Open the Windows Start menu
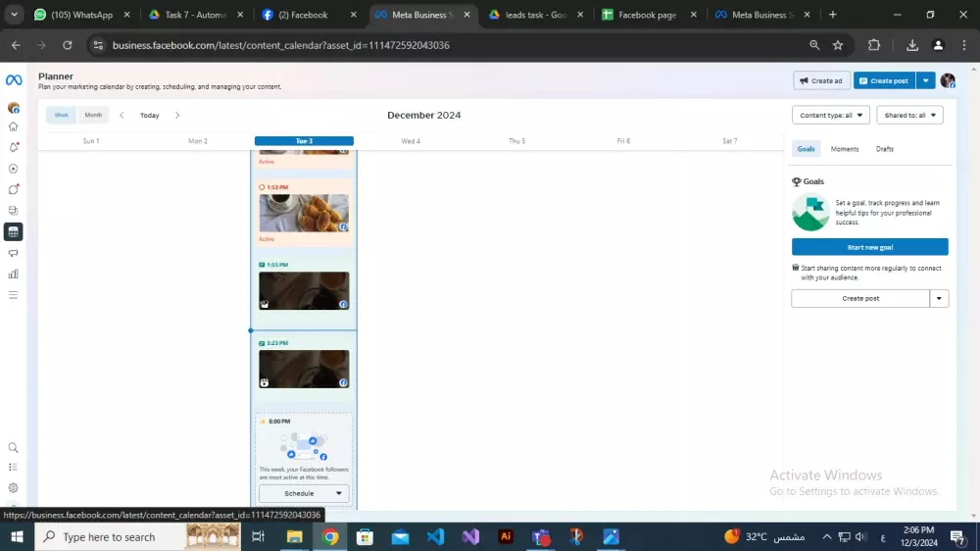The height and width of the screenshot is (551, 980). point(17,536)
